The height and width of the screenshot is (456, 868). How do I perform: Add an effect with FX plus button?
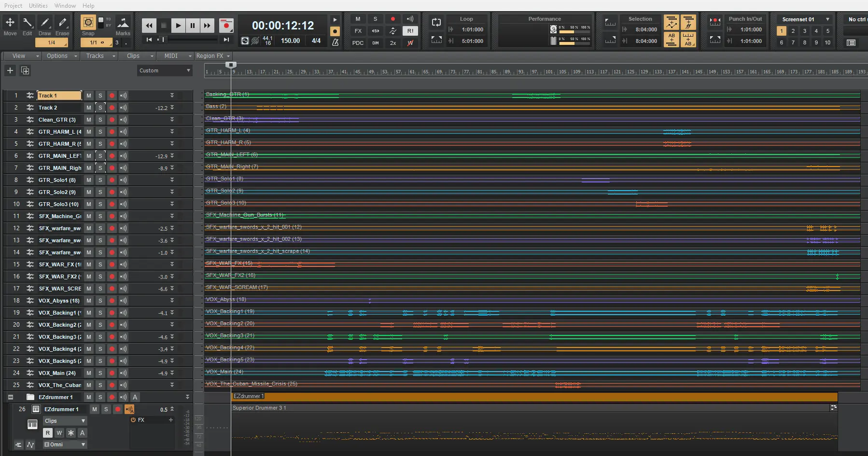(170, 420)
